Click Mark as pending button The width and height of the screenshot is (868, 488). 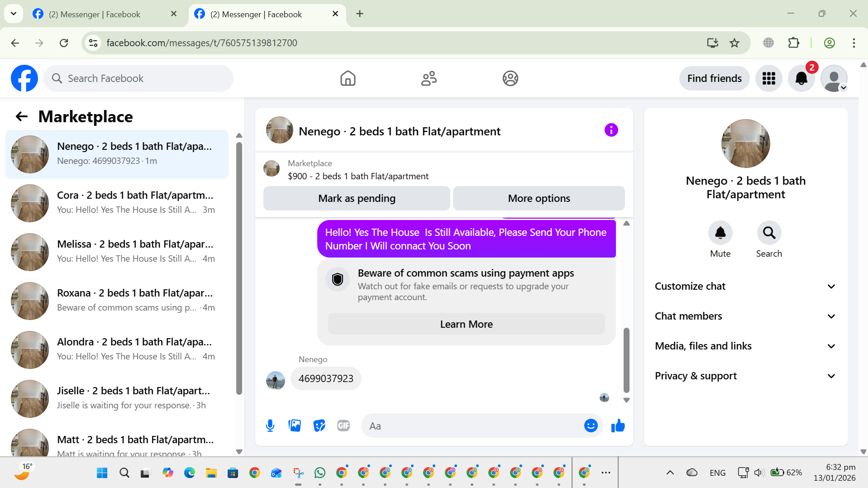tap(357, 198)
